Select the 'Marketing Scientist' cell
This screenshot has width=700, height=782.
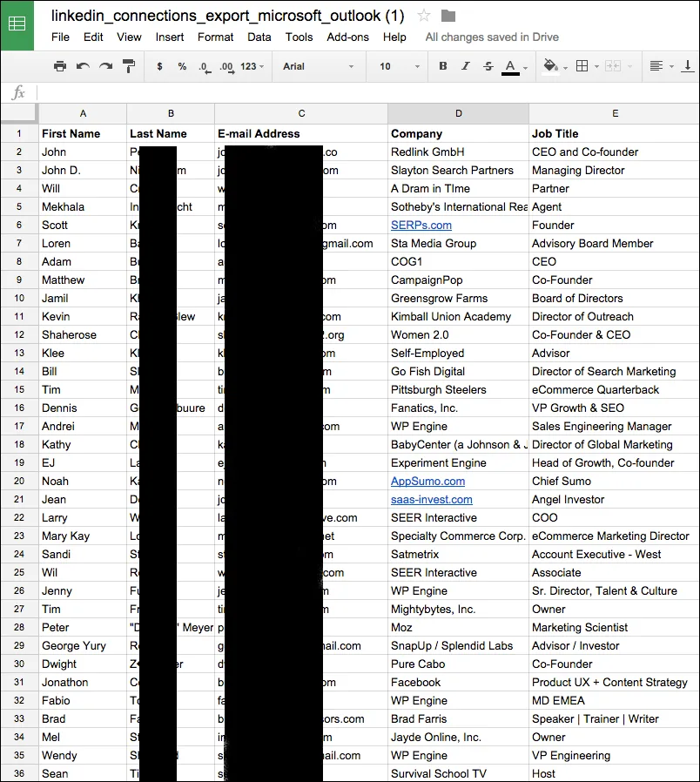pyautogui.click(x=615, y=627)
